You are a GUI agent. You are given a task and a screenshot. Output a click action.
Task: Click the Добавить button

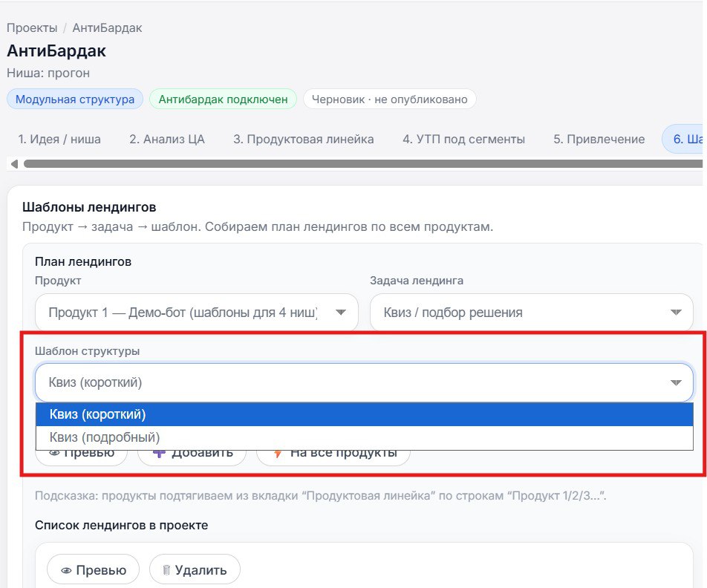(192, 451)
